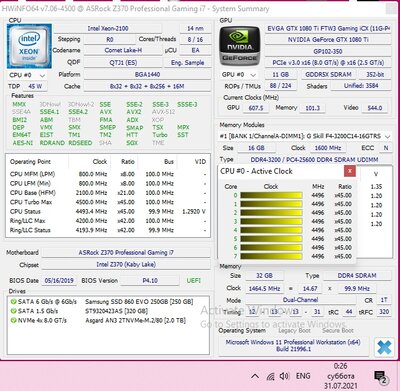The image size is (400, 391).
Task: Open the notification center icon
Action: (380, 377)
